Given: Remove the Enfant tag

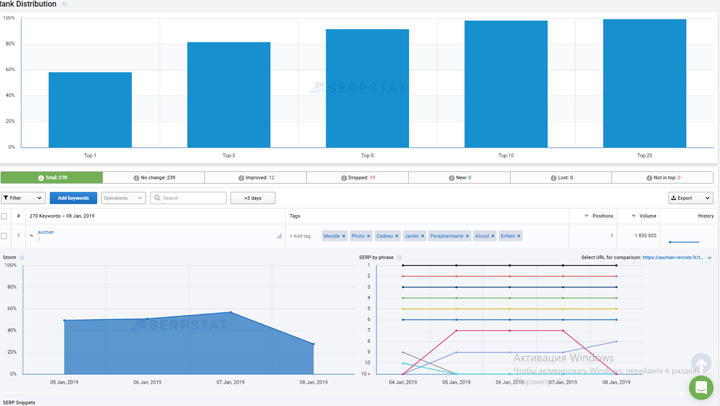Looking at the screenshot, I should pos(519,236).
